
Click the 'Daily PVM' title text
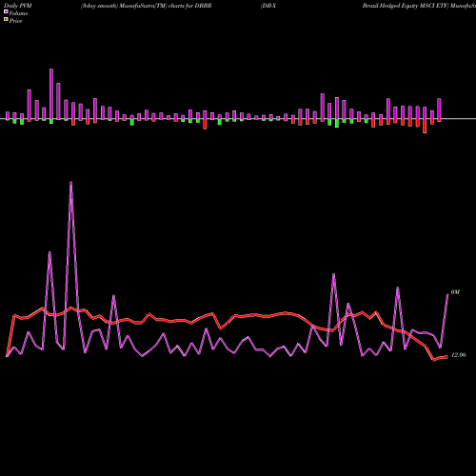click(18, 6)
